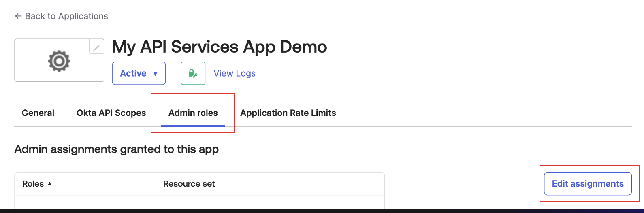Go to the Application Rate Limits tab
This screenshot has height=213, width=644.
(288, 113)
